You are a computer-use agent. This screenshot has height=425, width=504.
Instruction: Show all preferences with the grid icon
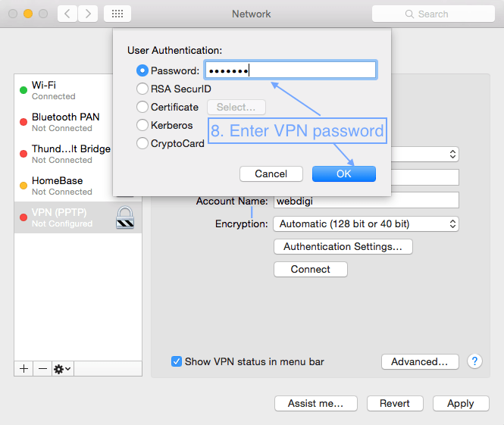(117, 14)
